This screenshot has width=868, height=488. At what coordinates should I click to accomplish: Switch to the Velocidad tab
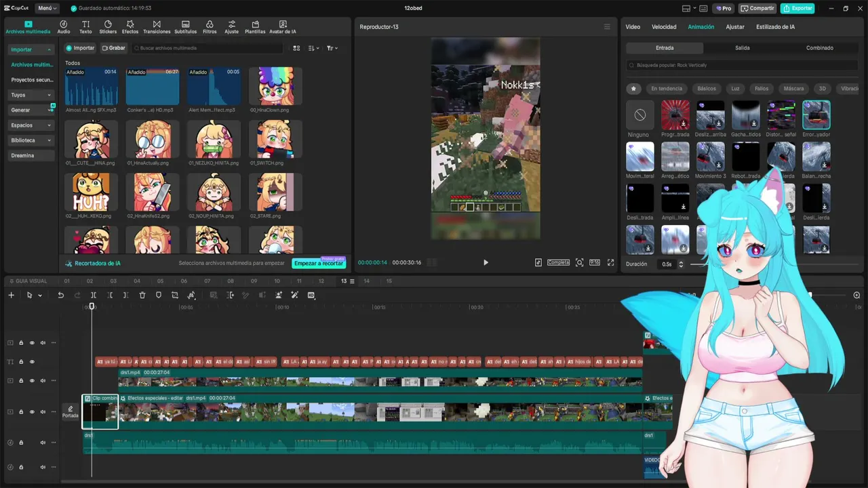(664, 27)
